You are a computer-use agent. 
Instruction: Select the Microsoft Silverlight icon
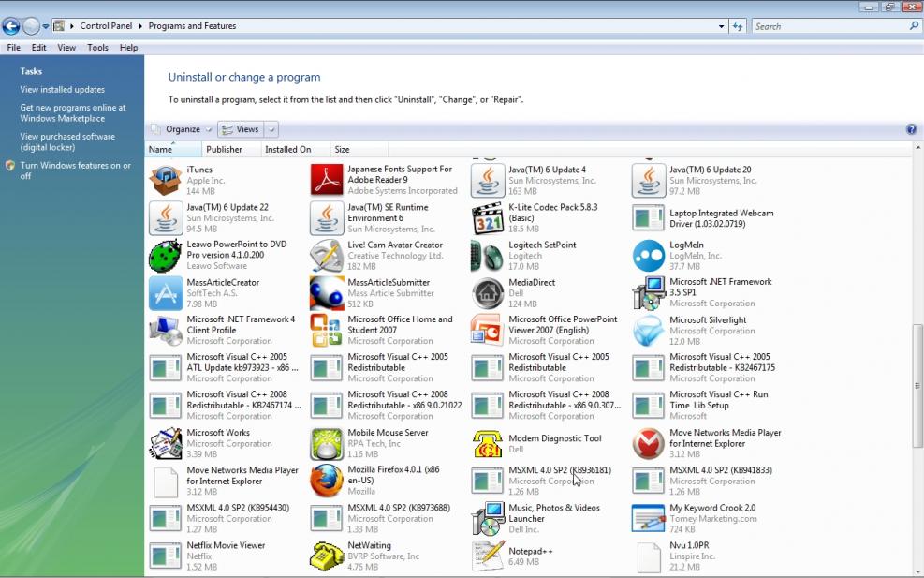[648, 331]
